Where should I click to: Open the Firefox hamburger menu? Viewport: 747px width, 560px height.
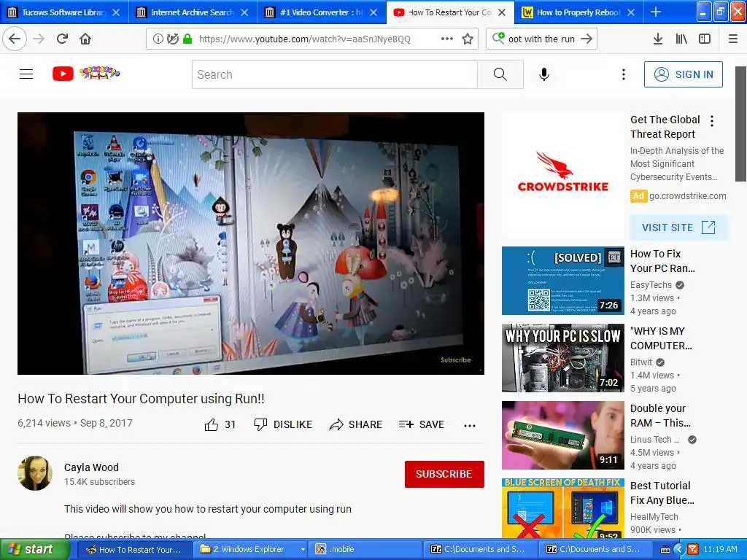[732, 39]
